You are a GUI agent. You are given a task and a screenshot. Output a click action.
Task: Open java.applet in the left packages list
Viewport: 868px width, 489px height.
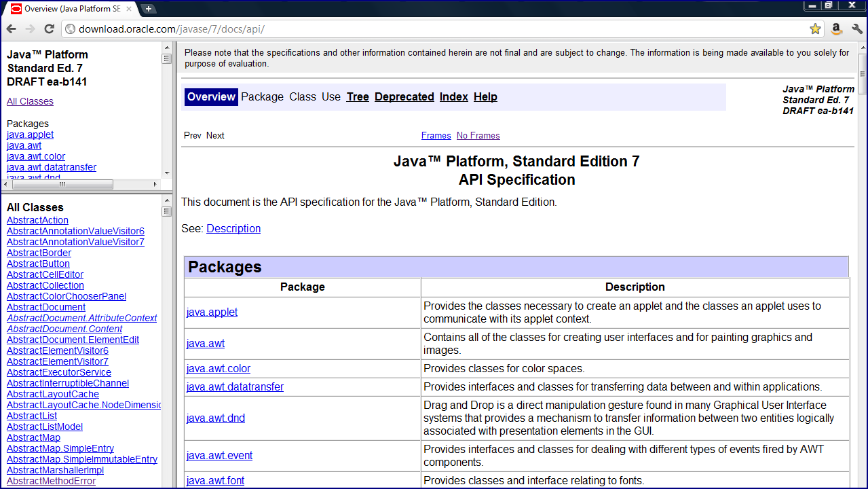(x=30, y=134)
